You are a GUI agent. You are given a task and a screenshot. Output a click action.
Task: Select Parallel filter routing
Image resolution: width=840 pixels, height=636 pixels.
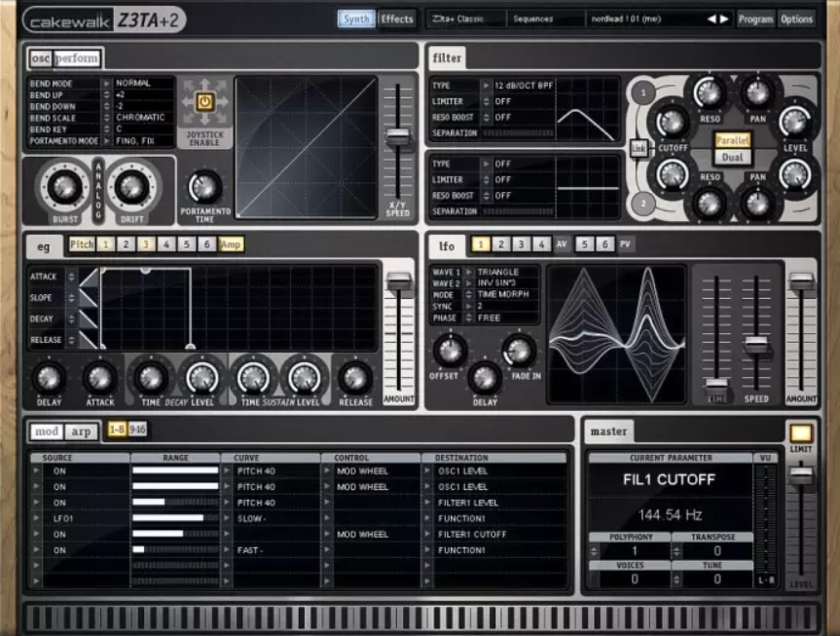point(732,140)
